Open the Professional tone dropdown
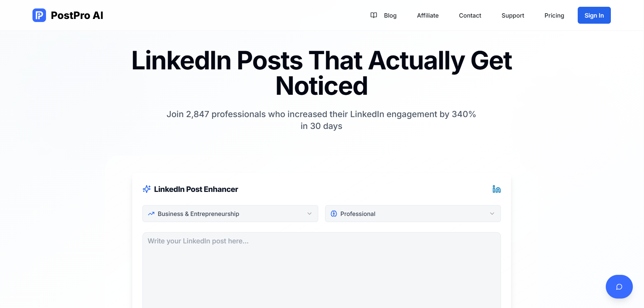Image resolution: width=644 pixels, height=308 pixels. tap(413, 214)
